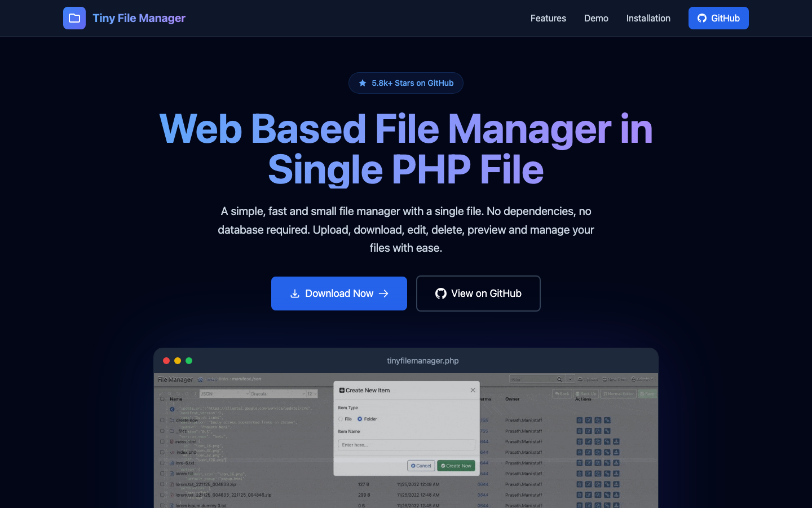This screenshot has width=812, height=508.
Task: Click the search magnifier icon in File Manager
Action: [x=559, y=379]
